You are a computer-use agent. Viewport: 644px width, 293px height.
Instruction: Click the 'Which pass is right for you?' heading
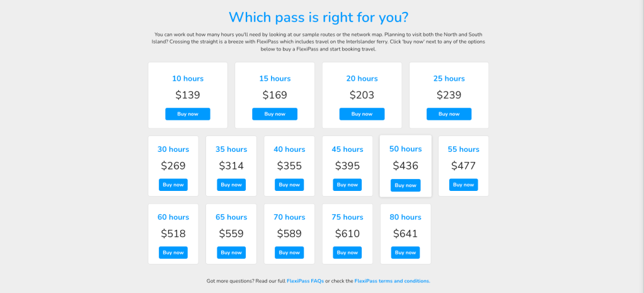coord(322,17)
